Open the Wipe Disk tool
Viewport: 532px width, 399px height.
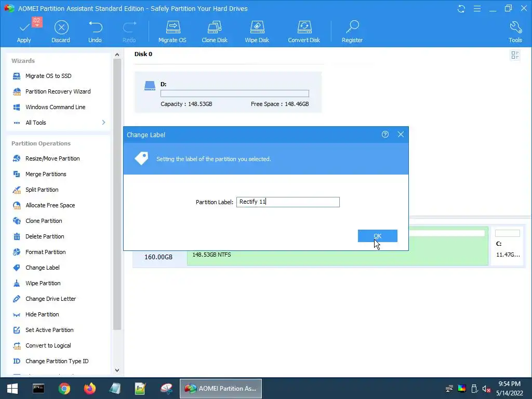[x=257, y=32]
